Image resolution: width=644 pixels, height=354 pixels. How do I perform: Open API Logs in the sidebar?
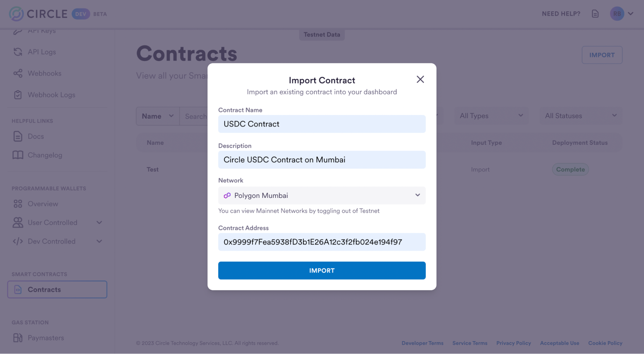42,52
